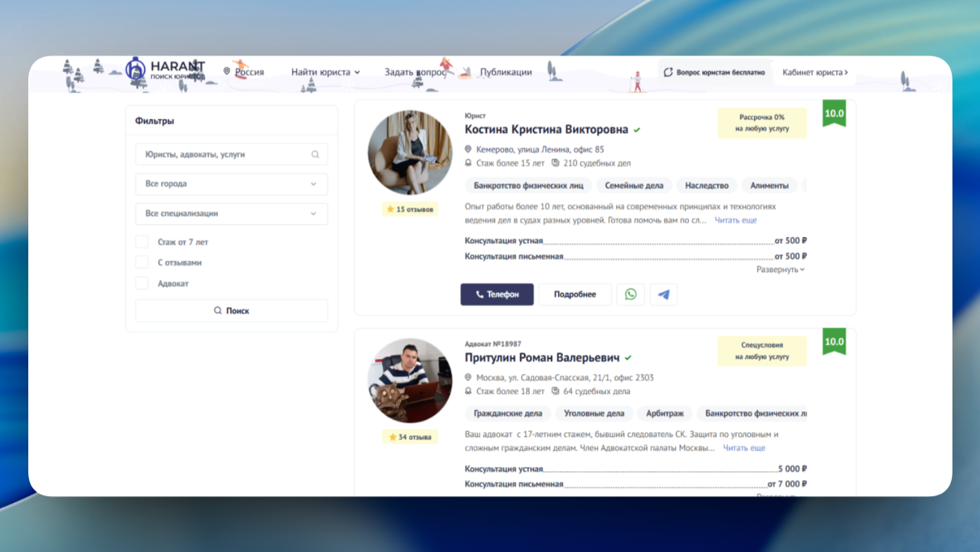Viewport: 980px width, 552px height.
Task: Click the location pin next to Россия
Action: click(227, 71)
